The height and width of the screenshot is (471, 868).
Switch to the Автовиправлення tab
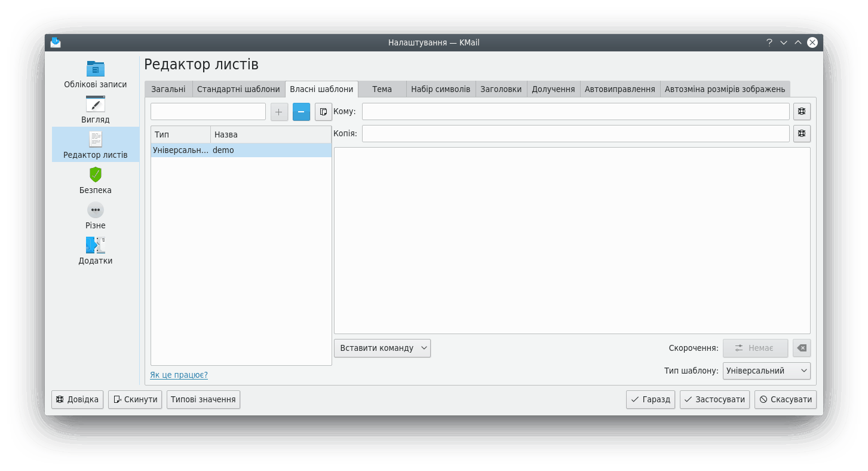click(619, 89)
